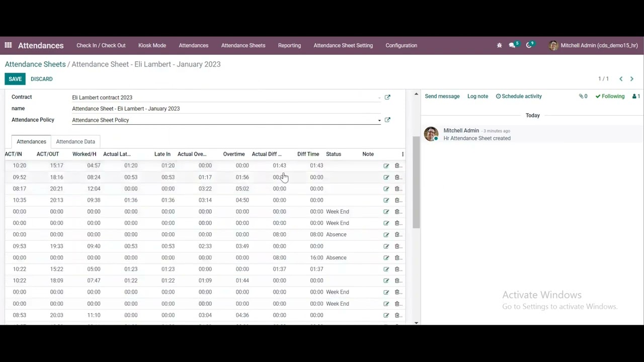Delete the row with ACT/OUT 15:22
644x362 pixels.
pos(397,269)
